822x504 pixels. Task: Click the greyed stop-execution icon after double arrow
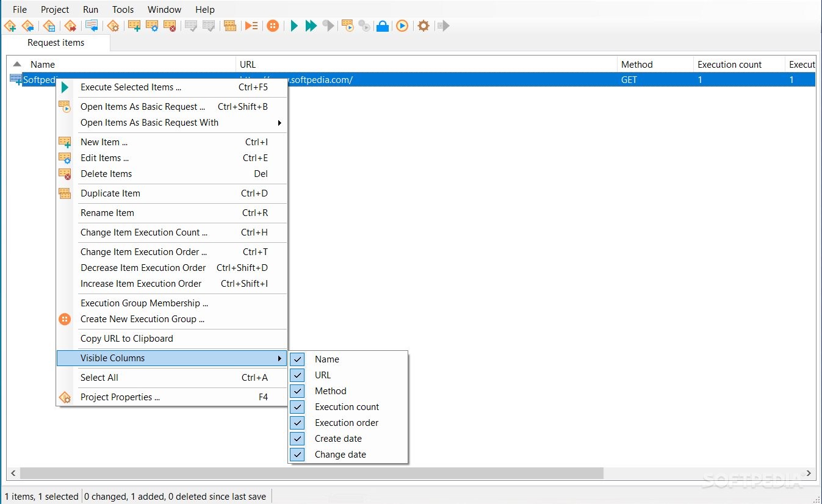point(328,26)
